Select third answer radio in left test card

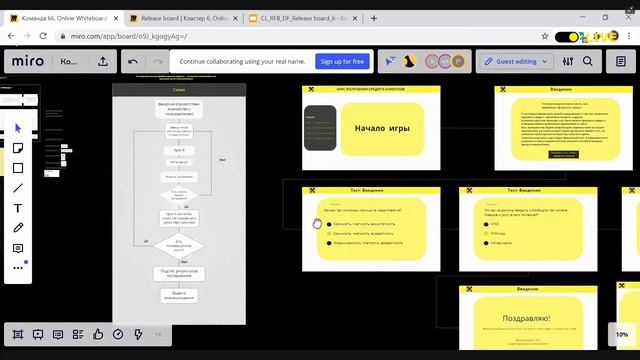click(329, 243)
